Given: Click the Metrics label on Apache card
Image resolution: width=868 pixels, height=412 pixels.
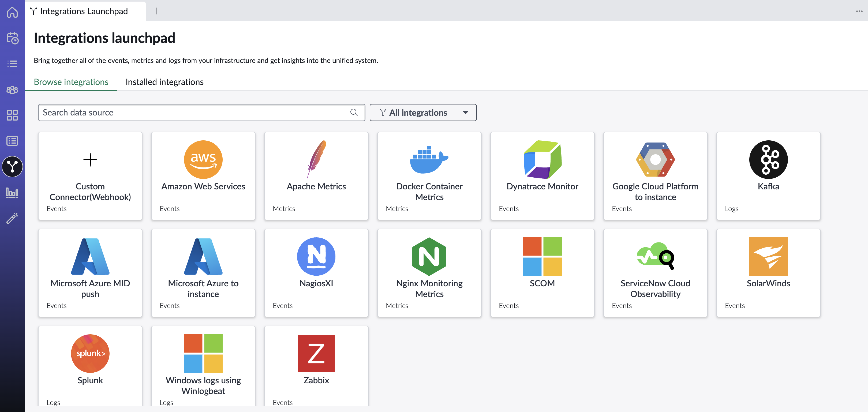Looking at the screenshot, I should tap(284, 208).
